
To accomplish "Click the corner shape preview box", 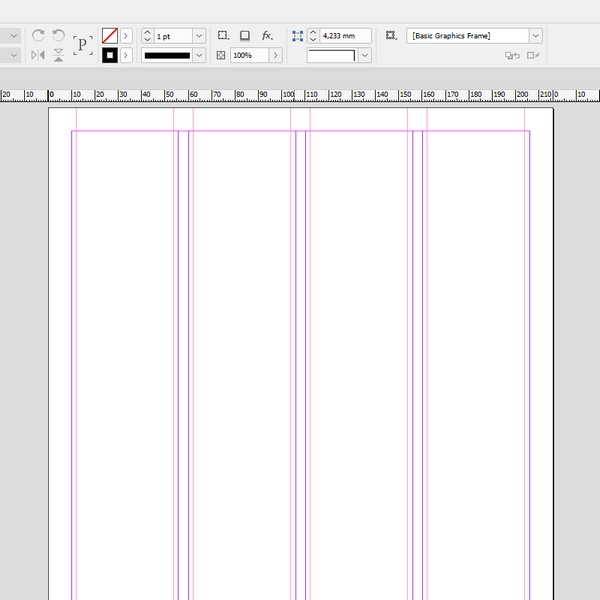I will tap(333, 55).
